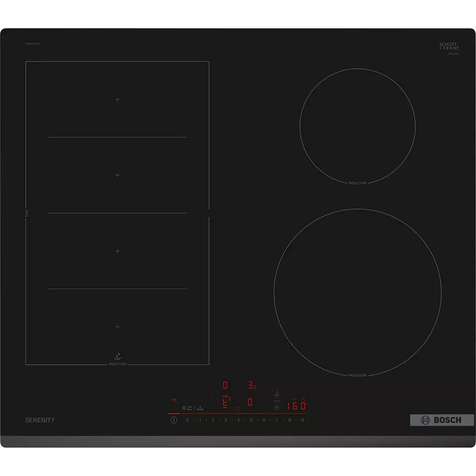Image resolution: width=476 pixels, height=476 pixels.
Task: Set power level 9 on the slider
Action: coord(302,420)
